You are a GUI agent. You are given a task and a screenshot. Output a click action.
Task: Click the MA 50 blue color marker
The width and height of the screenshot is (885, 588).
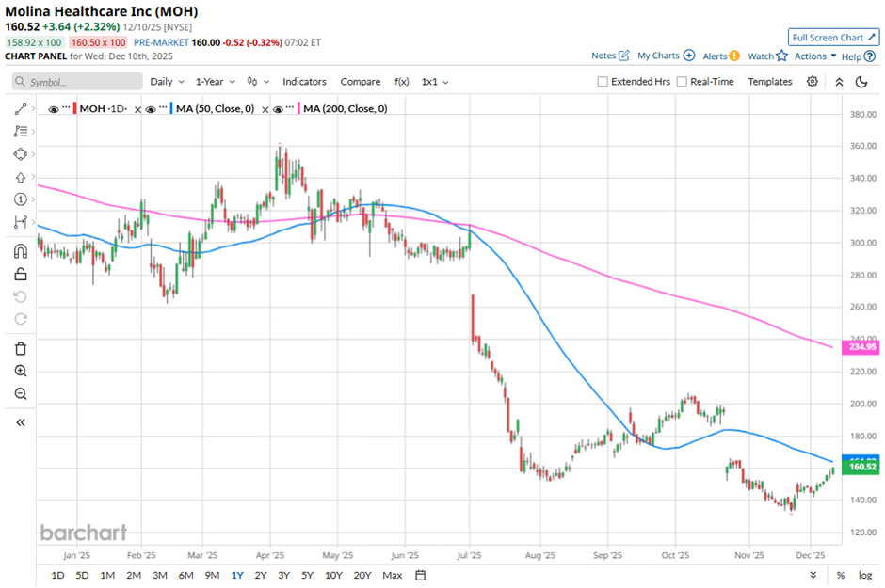[x=171, y=109]
